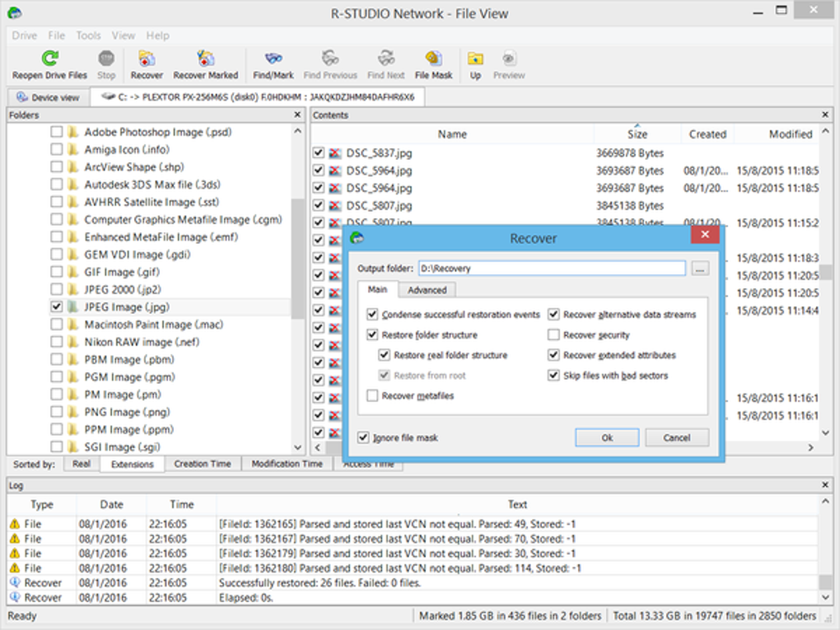Enable Recover security checkbox
This screenshot has height=630, width=840.
553,335
